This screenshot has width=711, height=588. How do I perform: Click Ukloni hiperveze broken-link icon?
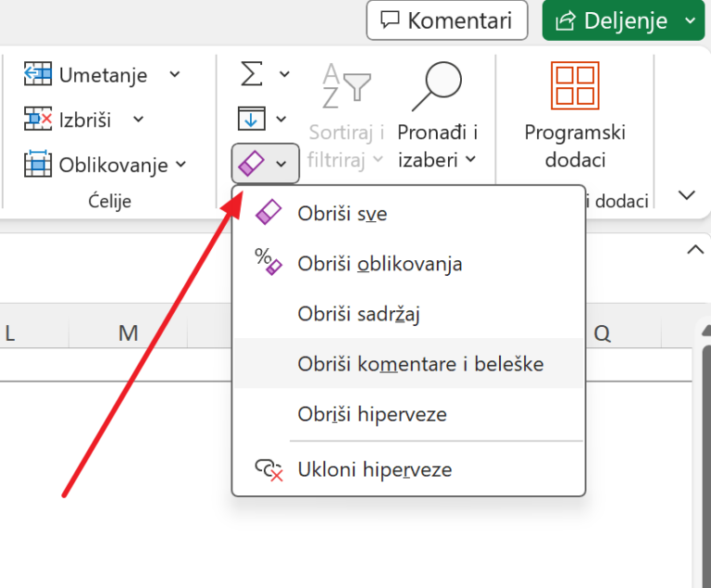[x=268, y=470]
